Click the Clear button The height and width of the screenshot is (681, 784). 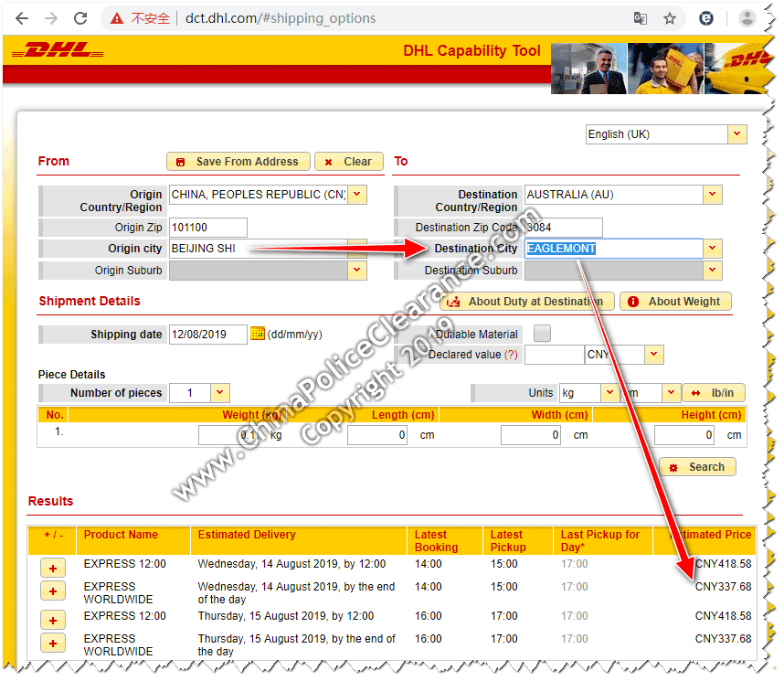349,162
